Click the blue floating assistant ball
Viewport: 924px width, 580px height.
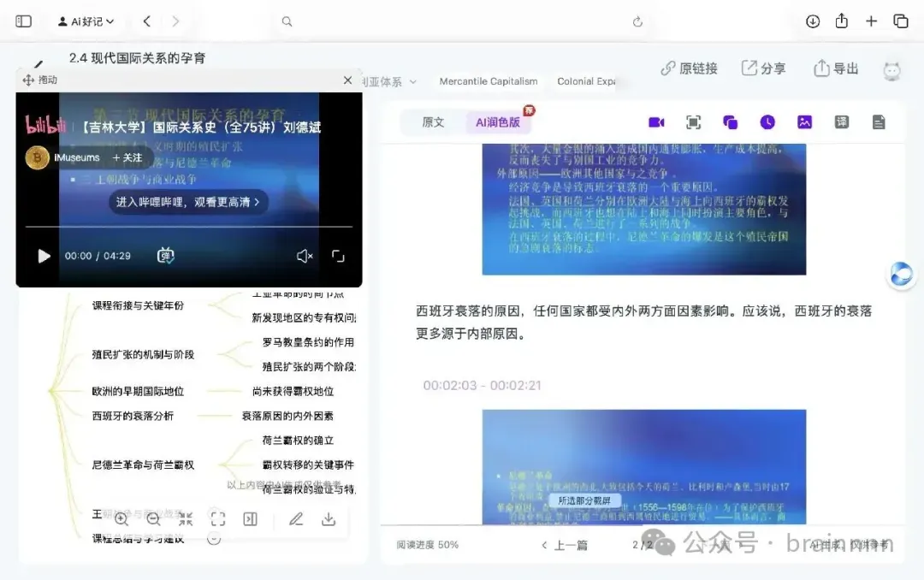point(901,275)
